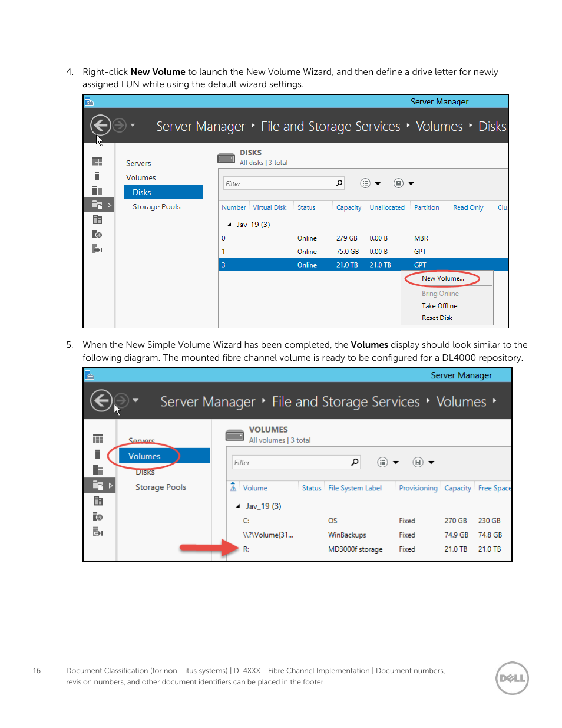Click the Volumes breadcrumb in the lower screenshot

(461, 401)
